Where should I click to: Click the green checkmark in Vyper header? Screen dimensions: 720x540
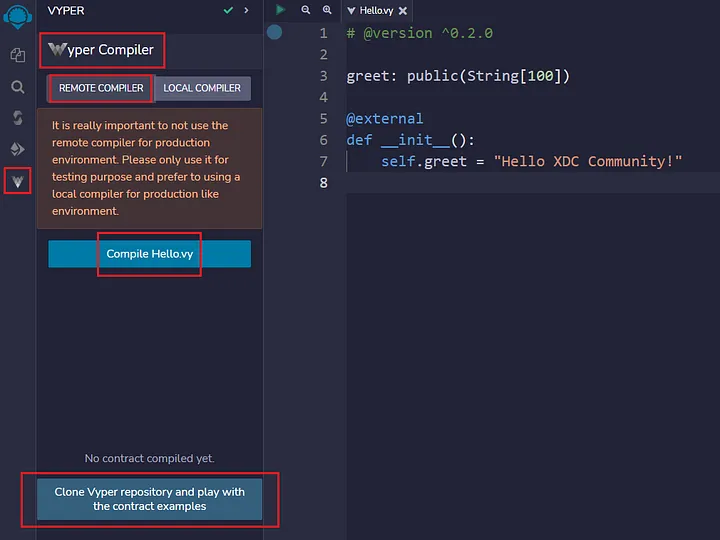point(228,10)
